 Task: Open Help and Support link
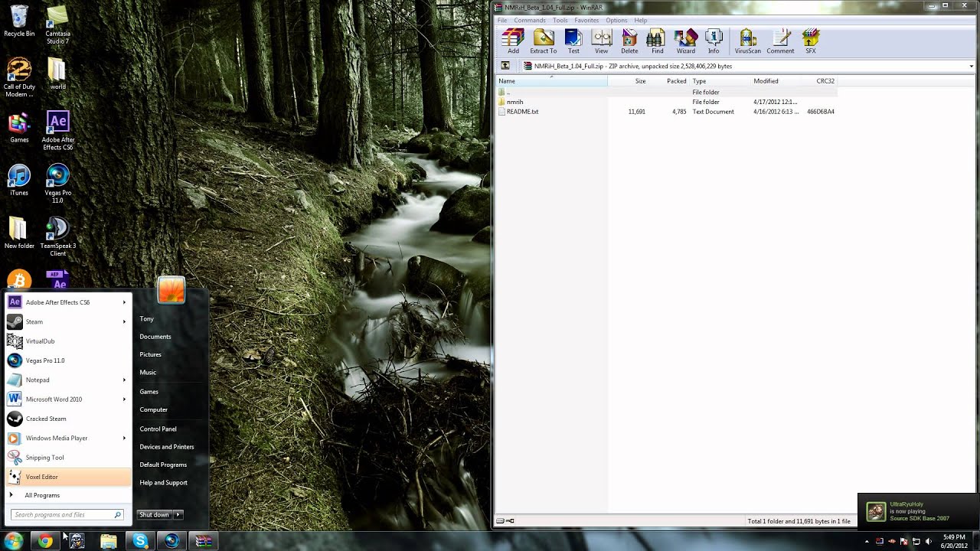[x=163, y=483]
